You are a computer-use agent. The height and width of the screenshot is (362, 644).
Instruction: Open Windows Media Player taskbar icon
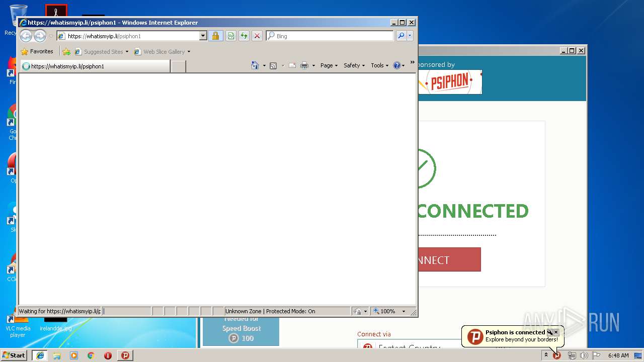pos(74,355)
